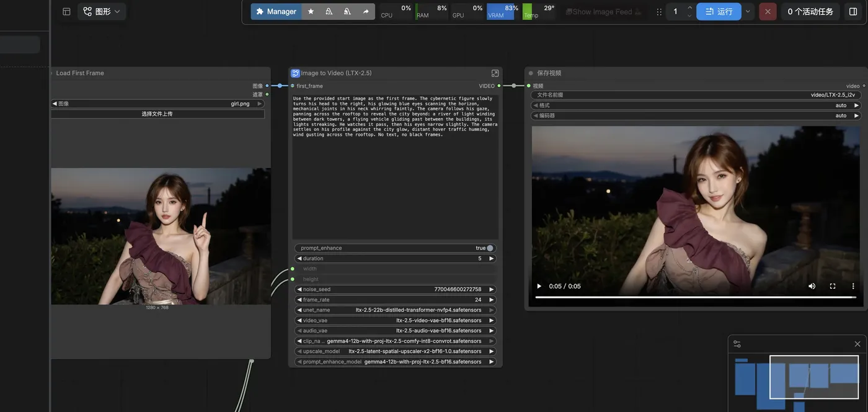The image size is (868, 412).
Task: Close the minimap panel
Action: pyautogui.click(x=857, y=344)
